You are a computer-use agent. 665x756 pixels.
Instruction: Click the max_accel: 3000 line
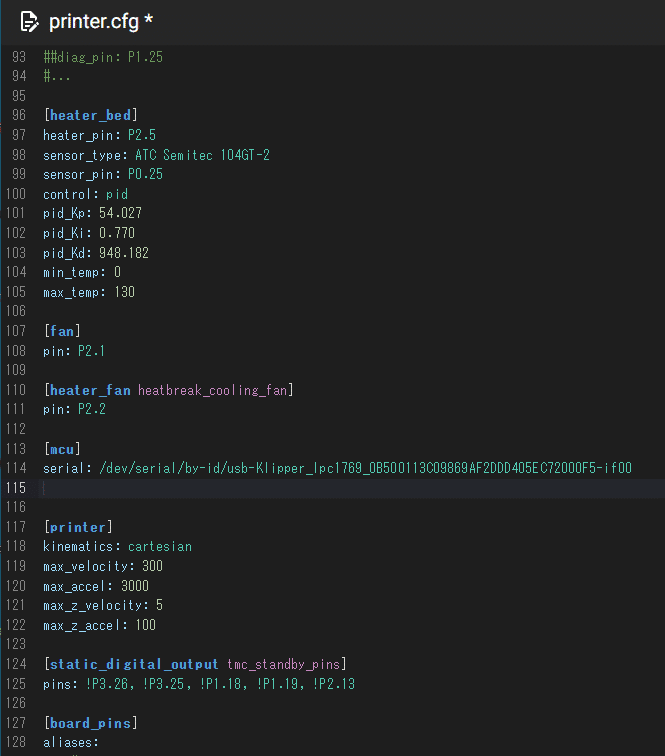coord(96,586)
